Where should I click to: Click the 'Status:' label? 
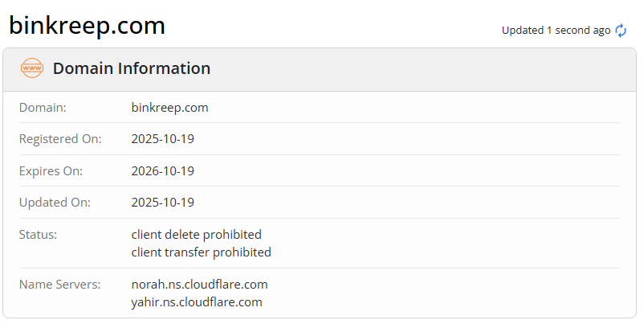pyautogui.click(x=38, y=235)
